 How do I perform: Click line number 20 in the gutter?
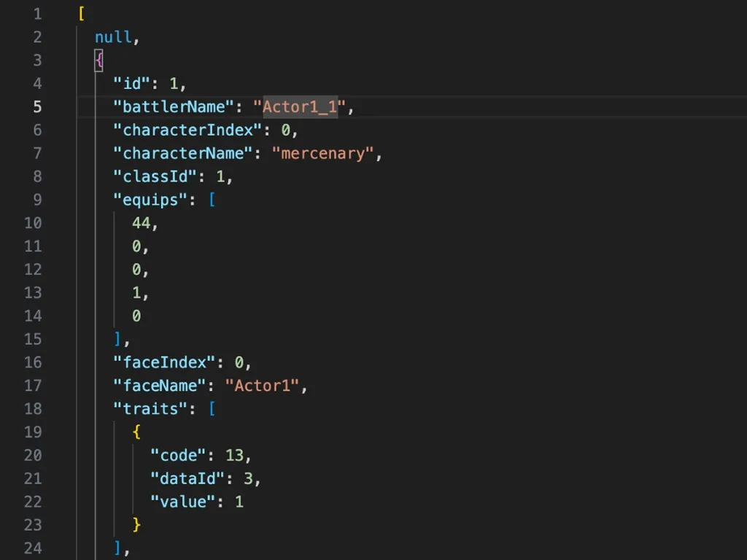click(33, 456)
